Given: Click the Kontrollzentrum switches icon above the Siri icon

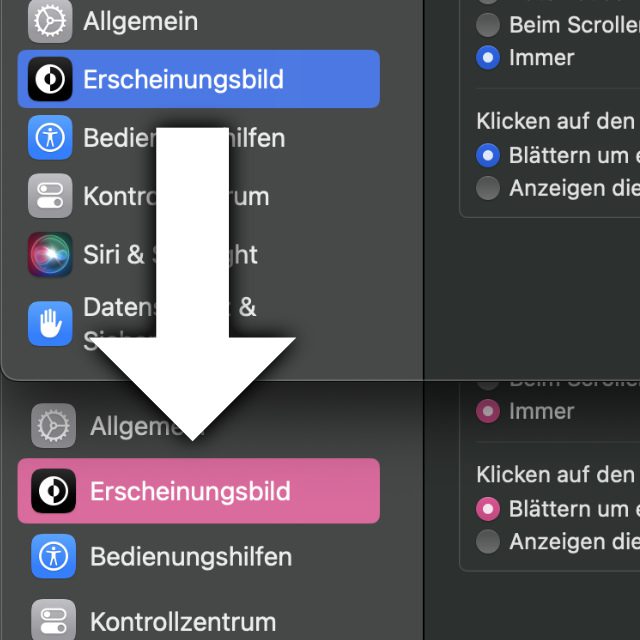Looking at the screenshot, I should click(50, 196).
